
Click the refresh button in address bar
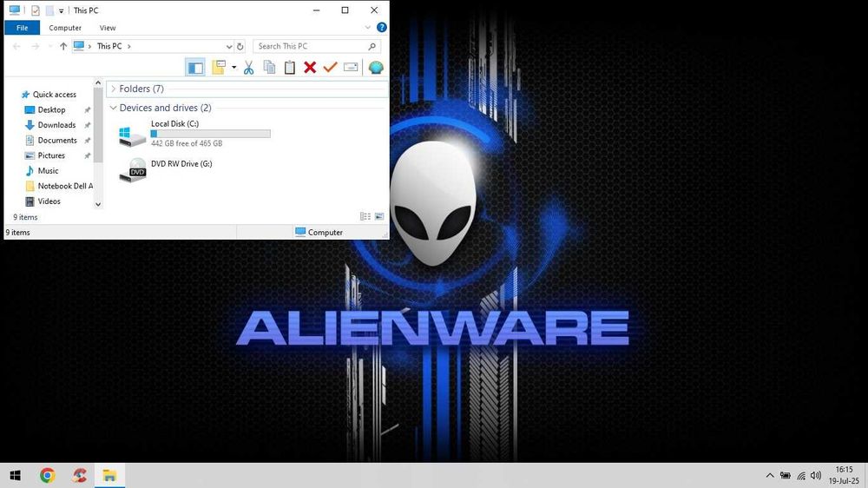click(x=240, y=46)
